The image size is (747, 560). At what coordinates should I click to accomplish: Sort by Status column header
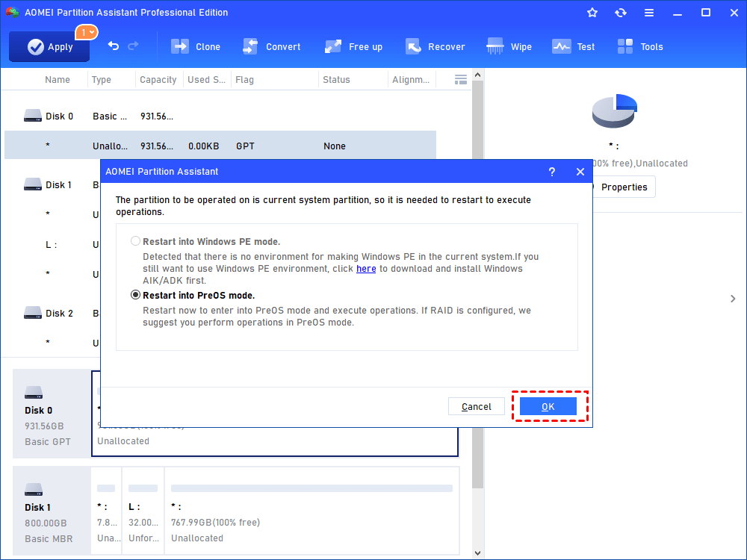coord(336,80)
